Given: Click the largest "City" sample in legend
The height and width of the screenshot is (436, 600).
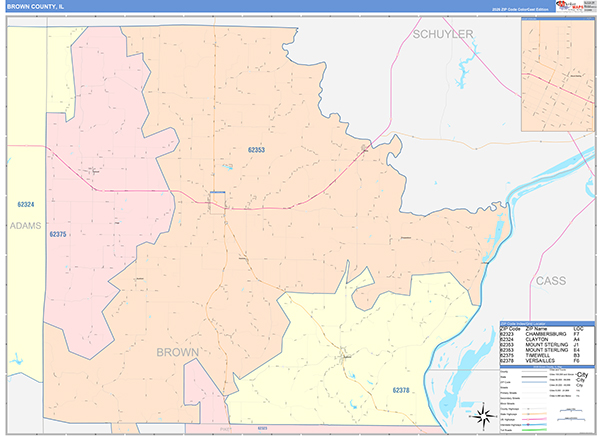Looking at the screenshot, I should (x=582, y=374).
